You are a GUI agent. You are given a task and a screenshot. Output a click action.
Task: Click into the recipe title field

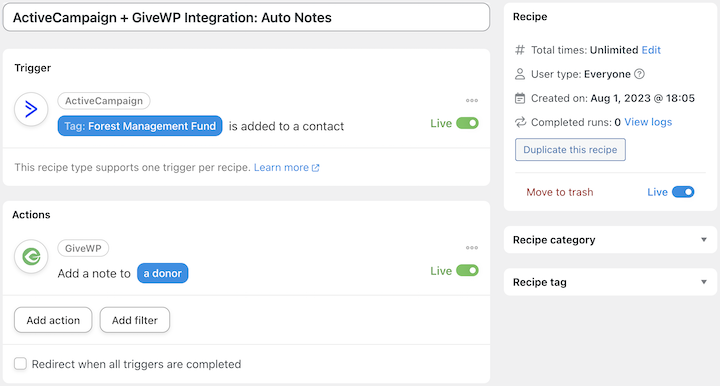coord(246,17)
